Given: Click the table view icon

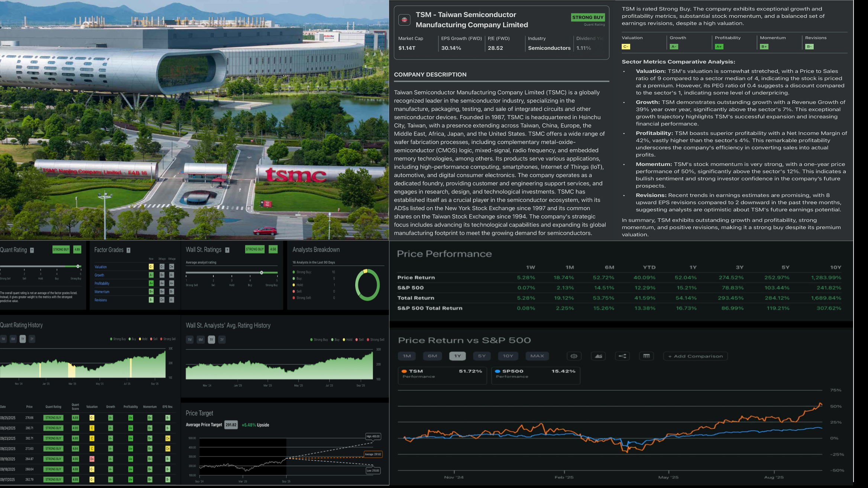Looking at the screenshot, I should click(x=646, y=356).
